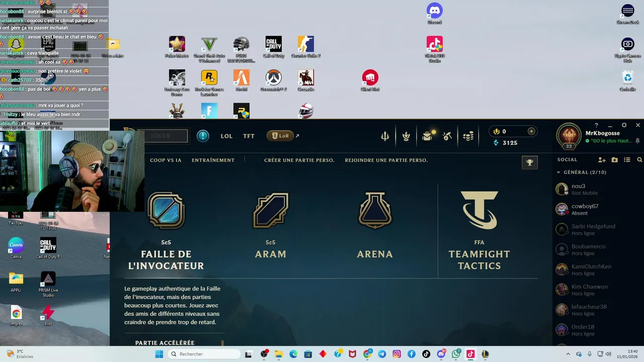Click the plus button to buy RP

coord(531,131)
